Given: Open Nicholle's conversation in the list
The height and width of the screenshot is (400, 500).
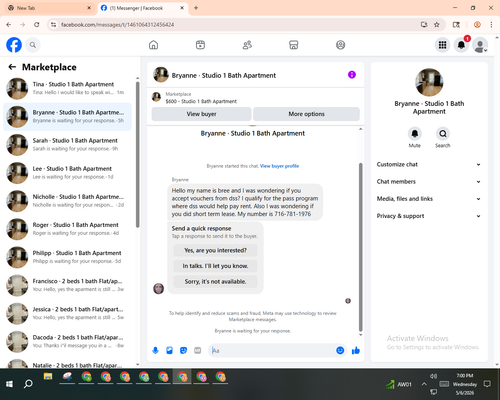Looking at the screenshot, I should [67, 201].
